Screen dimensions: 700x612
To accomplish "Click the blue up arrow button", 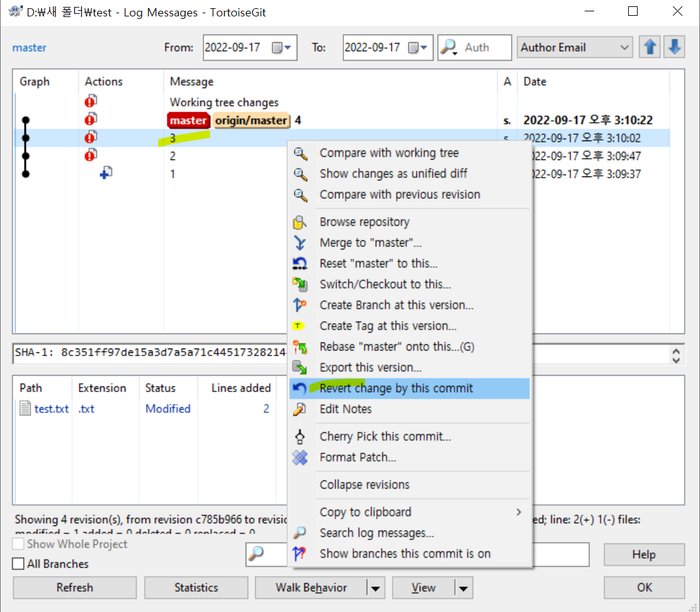I will [x=650, y=47].
